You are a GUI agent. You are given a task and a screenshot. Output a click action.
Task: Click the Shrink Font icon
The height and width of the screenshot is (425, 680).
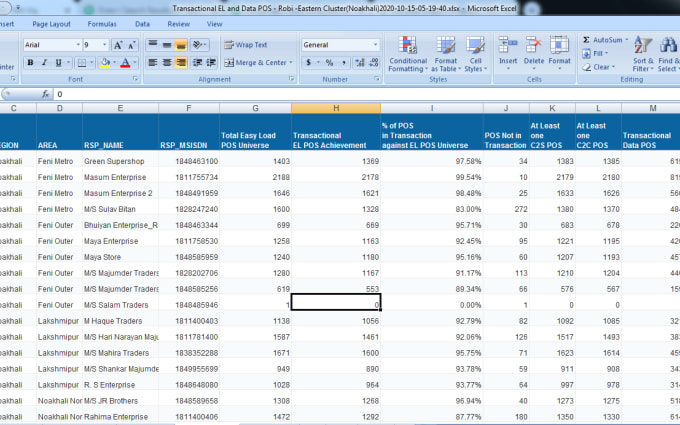pos(131,45)
